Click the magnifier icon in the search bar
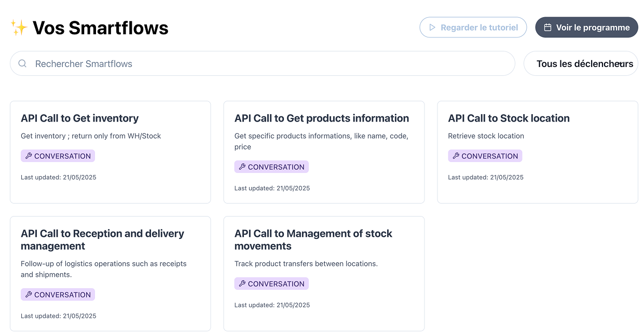 click(x=22, y=63)
